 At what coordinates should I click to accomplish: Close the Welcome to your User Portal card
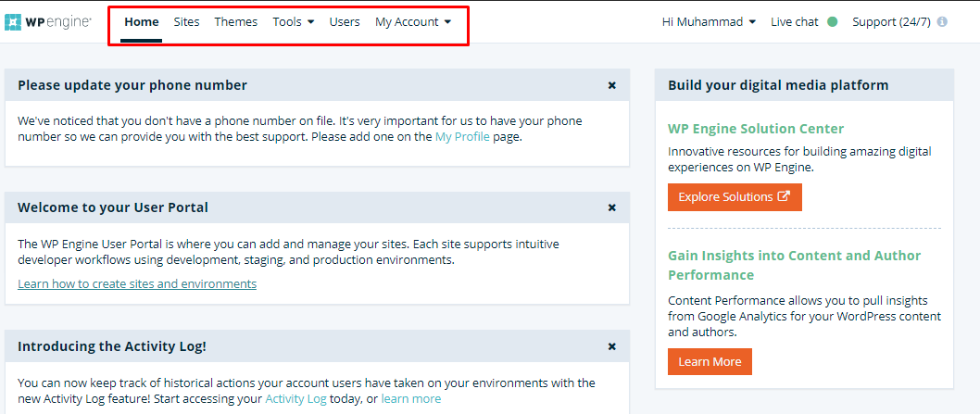coord(612,207)
